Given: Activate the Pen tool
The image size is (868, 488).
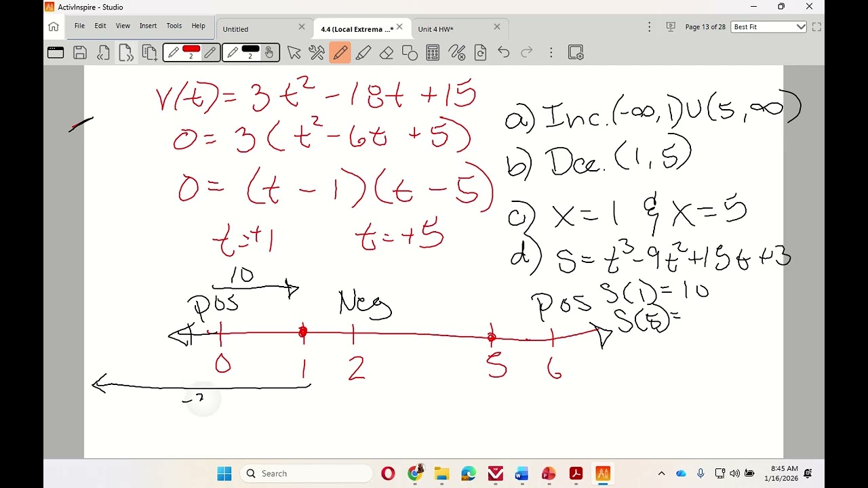Looking at the screenshot, I should click(340, 53).
